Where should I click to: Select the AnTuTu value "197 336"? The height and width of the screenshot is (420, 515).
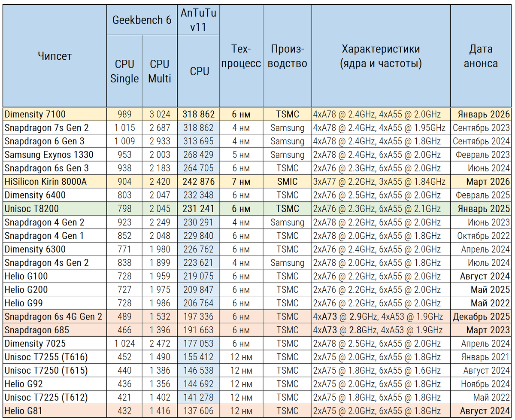tap(198, 317)
